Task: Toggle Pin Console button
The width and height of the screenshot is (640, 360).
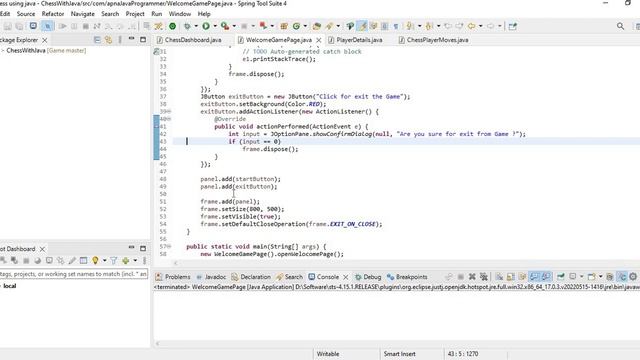Action: pyautogui.click(x=561, y=277)
